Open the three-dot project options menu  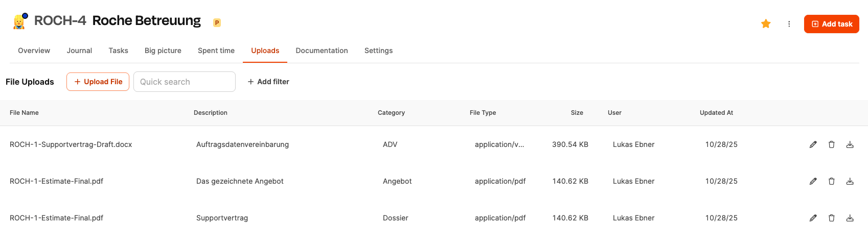(789, 24)
